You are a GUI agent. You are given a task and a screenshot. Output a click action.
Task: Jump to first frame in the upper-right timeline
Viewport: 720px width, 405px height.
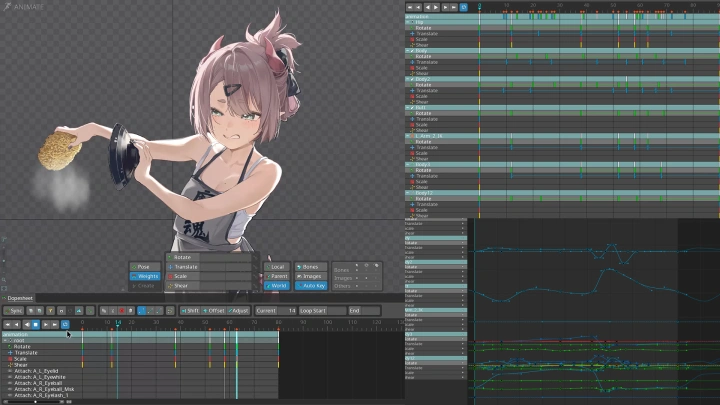click(x=410, y=7)
